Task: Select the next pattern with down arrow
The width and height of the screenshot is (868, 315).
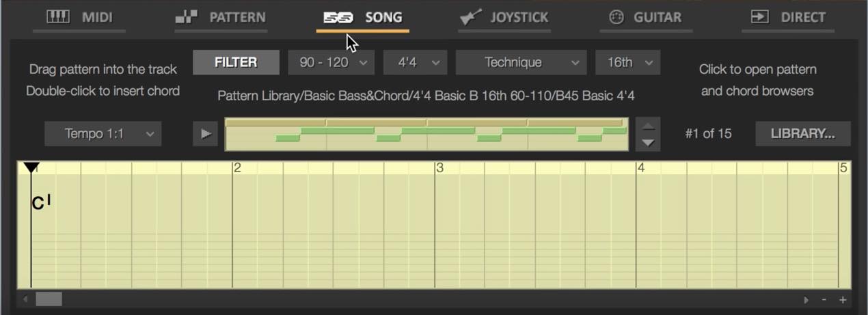Action: [x=647, y=143]
